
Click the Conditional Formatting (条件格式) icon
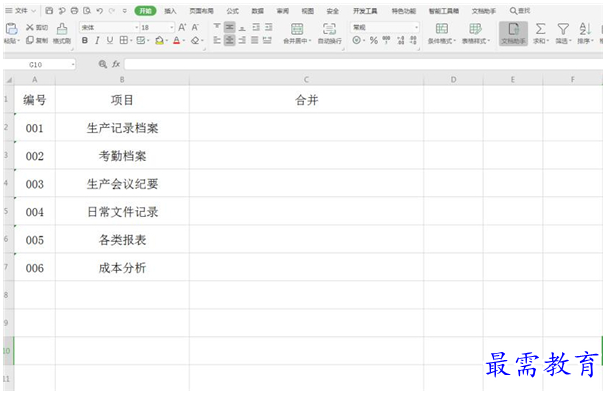442,29
